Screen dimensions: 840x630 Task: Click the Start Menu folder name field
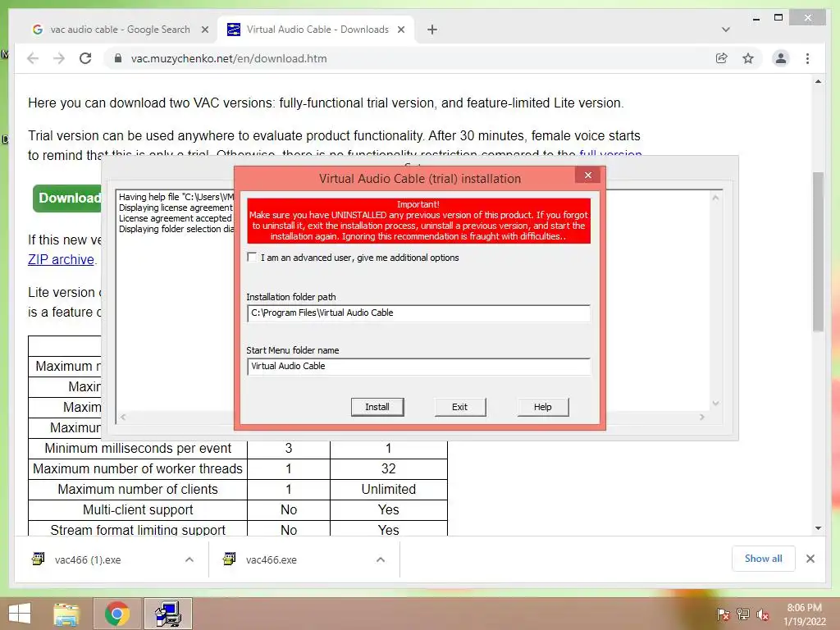[x=418, y=367]
